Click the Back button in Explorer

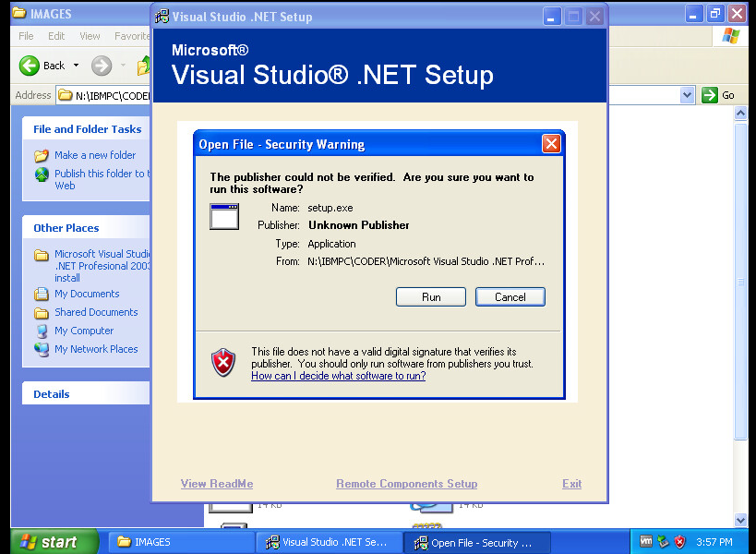pos(42,66)
